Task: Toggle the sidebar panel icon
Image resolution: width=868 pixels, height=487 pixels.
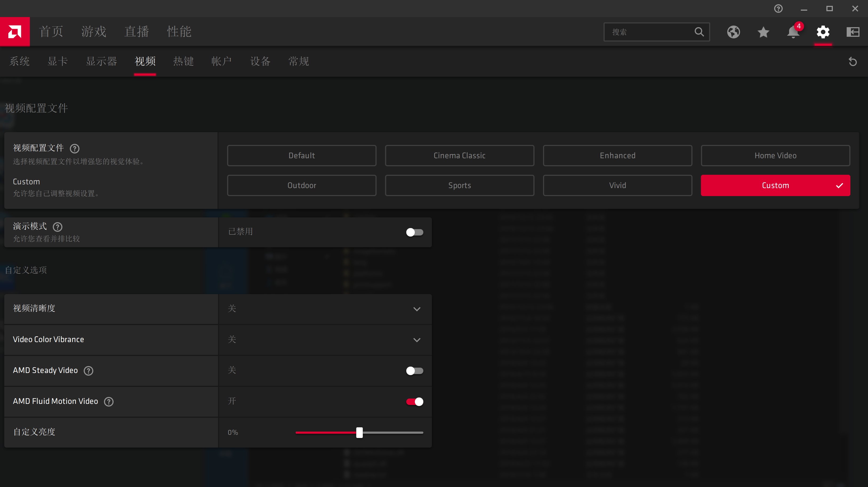Action: pos(853,32)
